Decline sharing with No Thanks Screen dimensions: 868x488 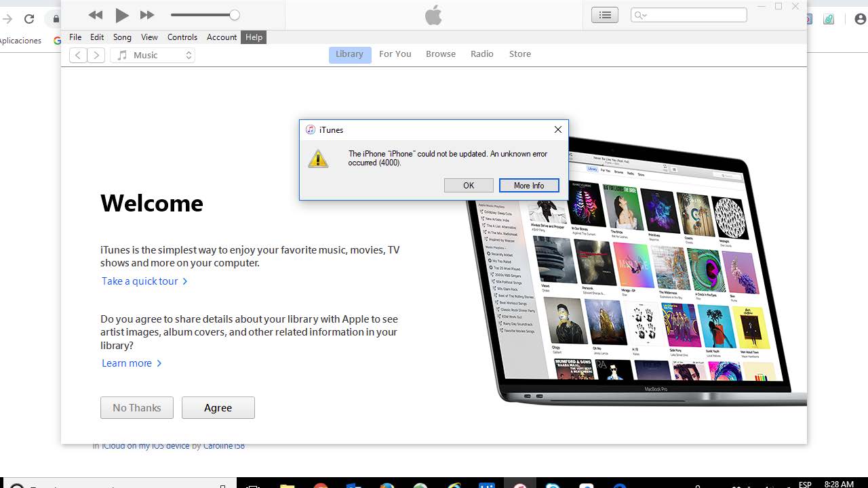pyautogui.click(x=137, y=408)
